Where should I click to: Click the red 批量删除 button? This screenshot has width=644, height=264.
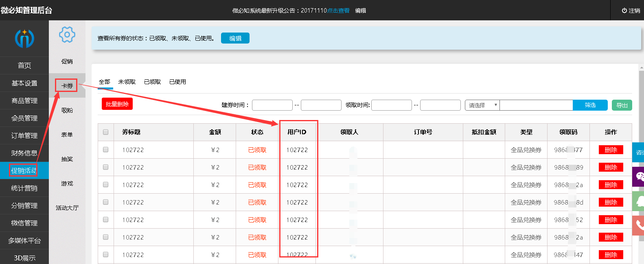[117, 104]
